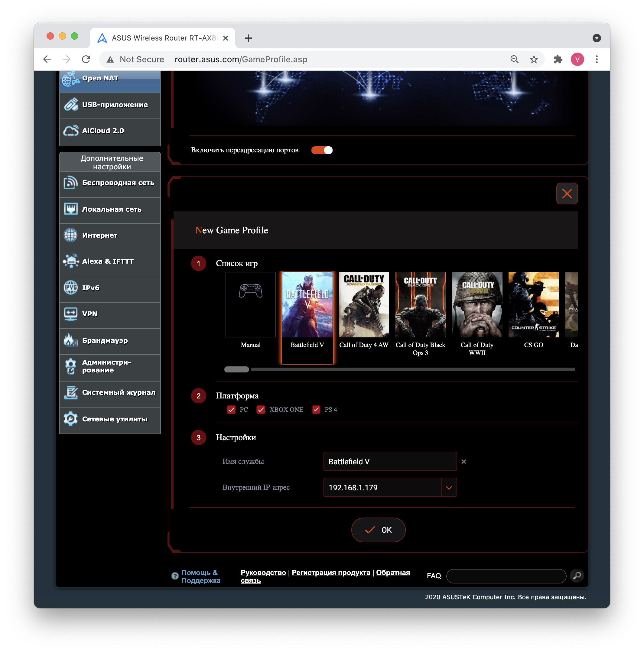Close the ASUS Wireless Router tab
This screenshot has width=644, height=653.
click(226, 38)
